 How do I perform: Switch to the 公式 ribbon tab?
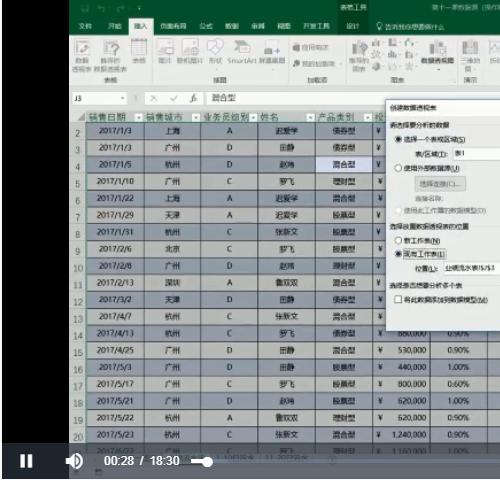(206, 26)
